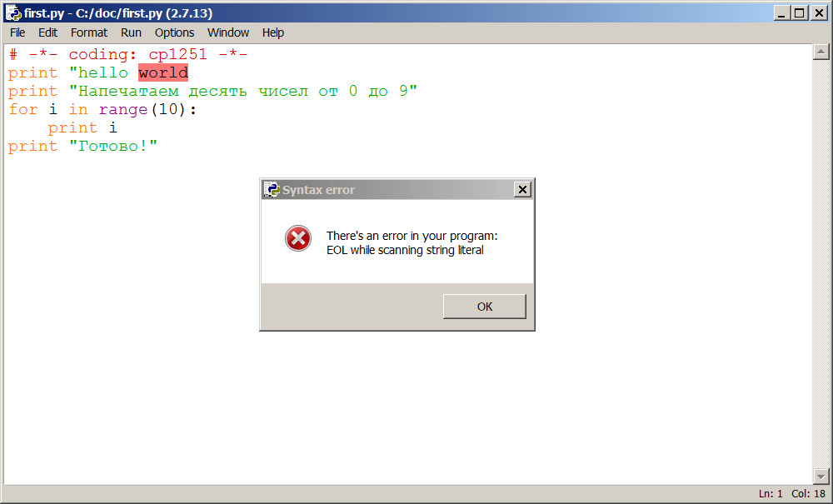This screenshot has height=504, width=833.
Task: Open the Edit menu
Action: click(47, 33)
